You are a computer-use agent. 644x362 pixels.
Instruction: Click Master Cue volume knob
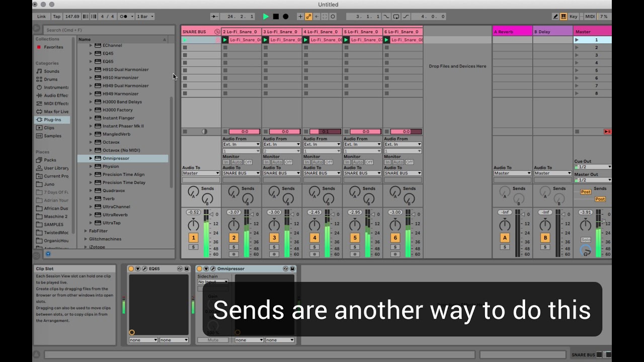(586, 250)
